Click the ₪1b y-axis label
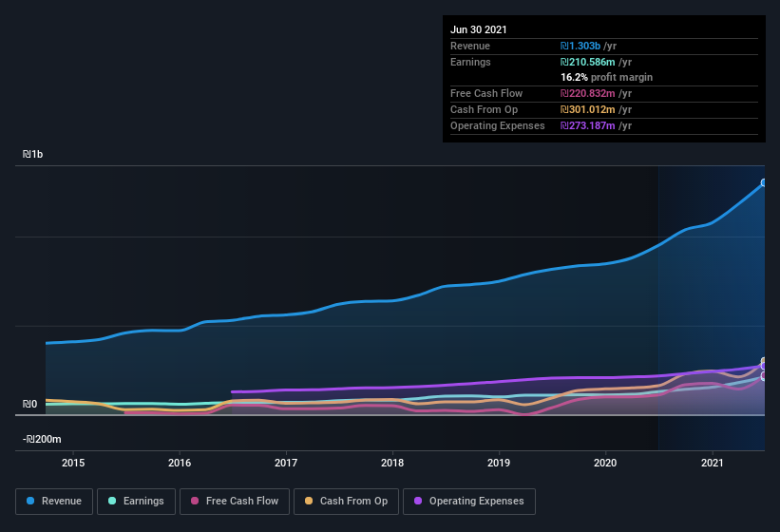 click(33, 154)
